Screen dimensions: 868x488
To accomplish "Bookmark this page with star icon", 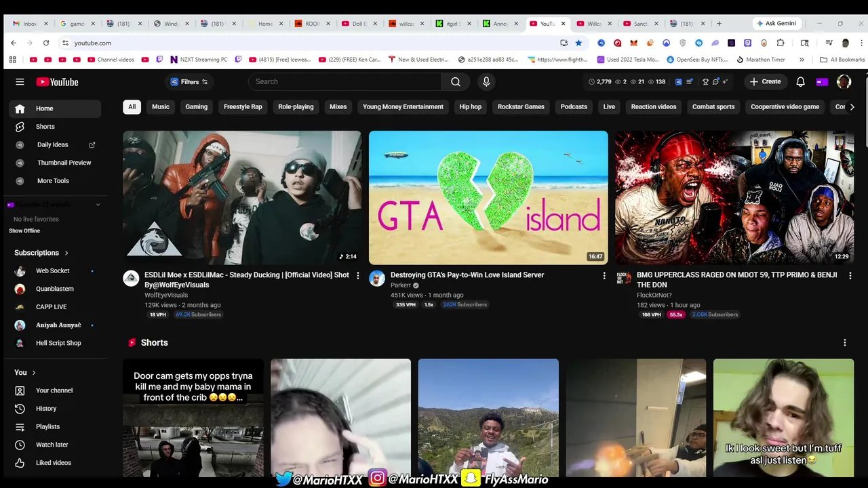I will 578,43.
